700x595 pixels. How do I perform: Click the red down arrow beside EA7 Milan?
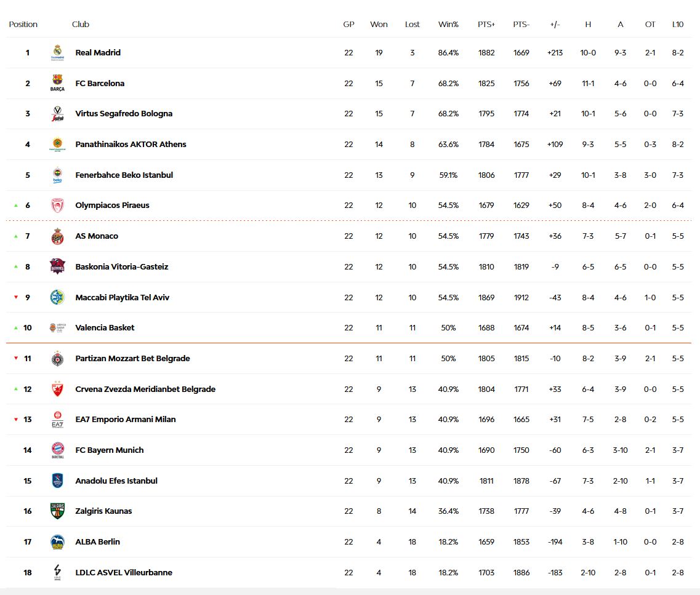tap(16, 420)
